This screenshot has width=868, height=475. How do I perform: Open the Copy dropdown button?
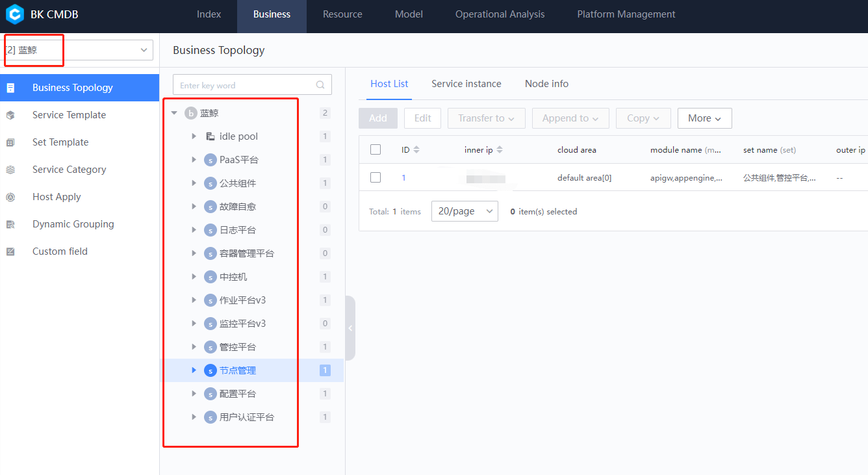tap(643, 118)
